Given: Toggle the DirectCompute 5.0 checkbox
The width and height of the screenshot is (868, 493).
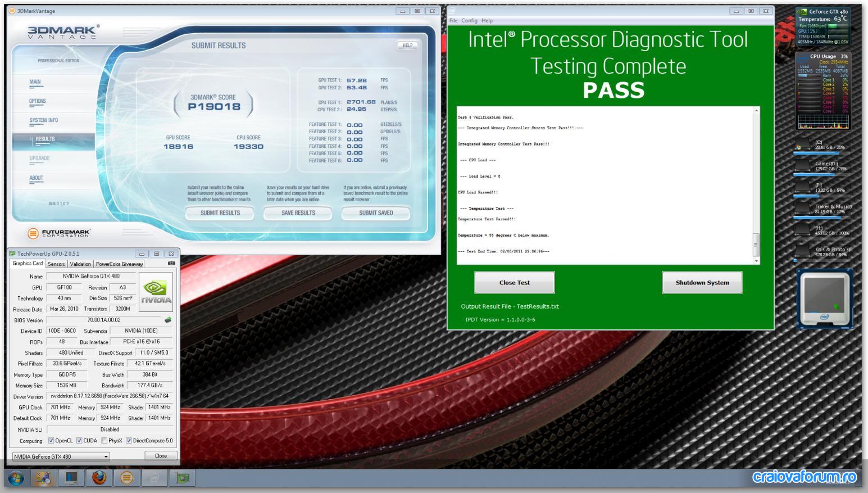Looking at the screenshot, I should (129, 441).
